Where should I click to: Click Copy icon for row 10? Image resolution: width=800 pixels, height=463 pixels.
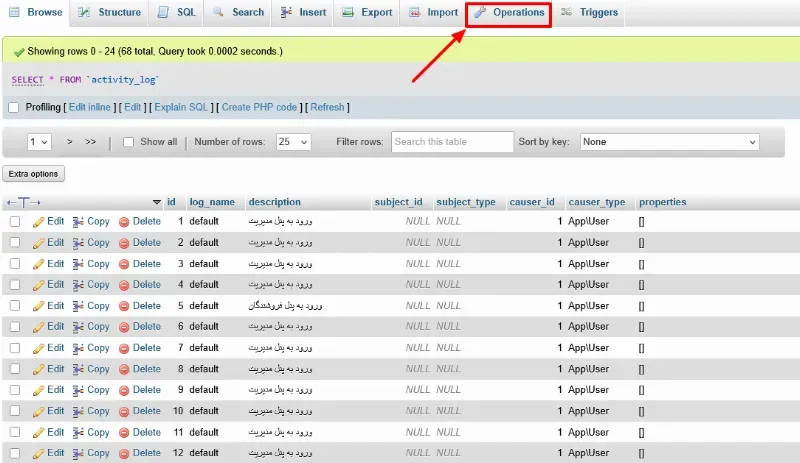(x=78, y=411)
